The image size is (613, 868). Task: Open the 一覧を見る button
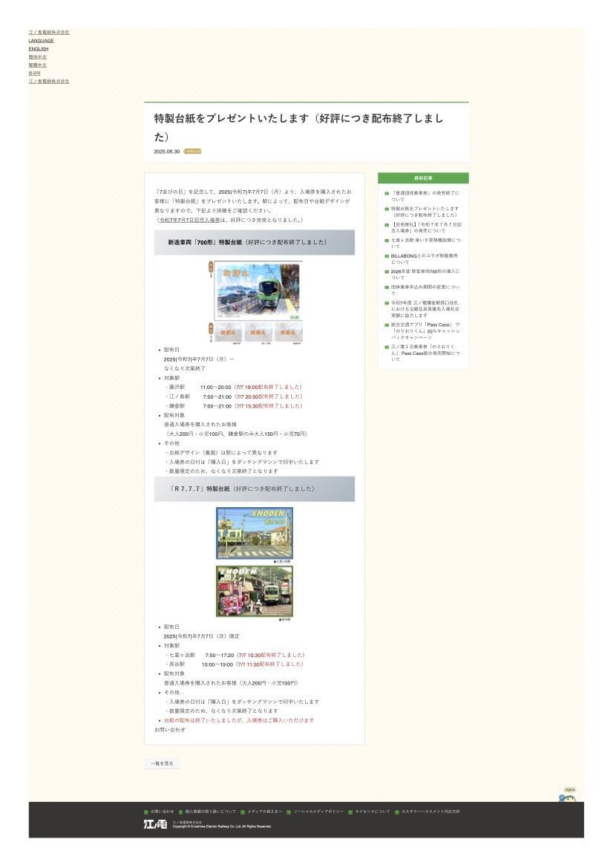coord(163,763)
